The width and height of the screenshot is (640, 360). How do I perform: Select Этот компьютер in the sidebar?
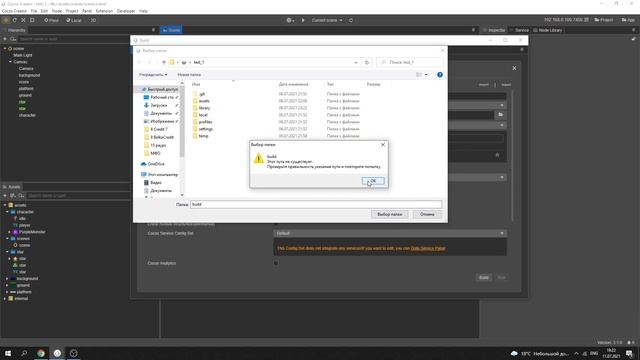(159, 175)
